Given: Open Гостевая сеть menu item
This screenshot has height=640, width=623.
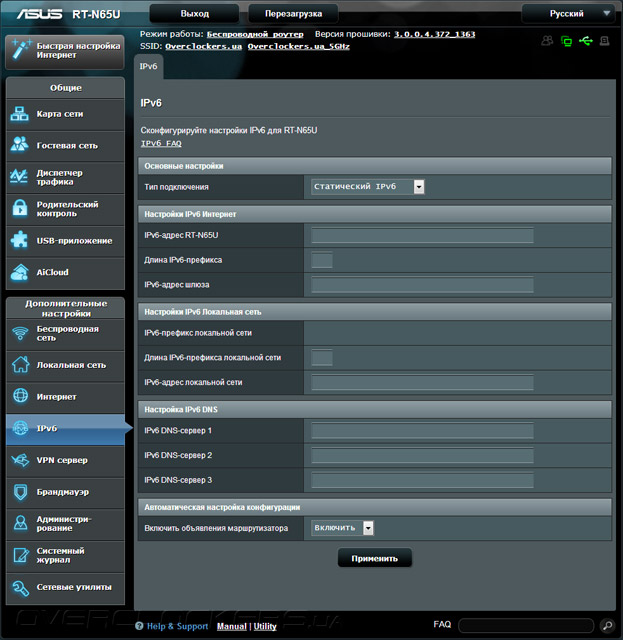Looking at the screenshot, I should coord(65,146).
